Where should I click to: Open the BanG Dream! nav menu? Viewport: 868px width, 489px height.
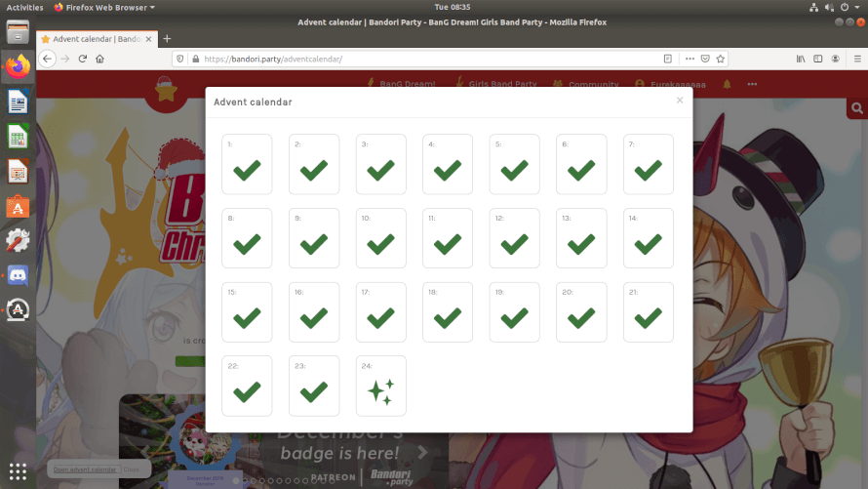point(401,85)
